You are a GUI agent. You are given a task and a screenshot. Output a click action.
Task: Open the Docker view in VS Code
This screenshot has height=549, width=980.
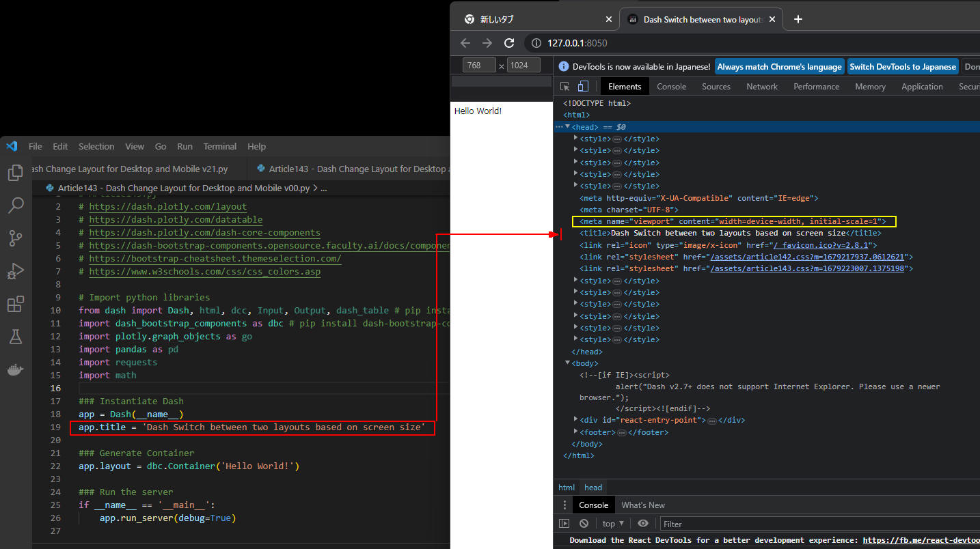[15, 369]
